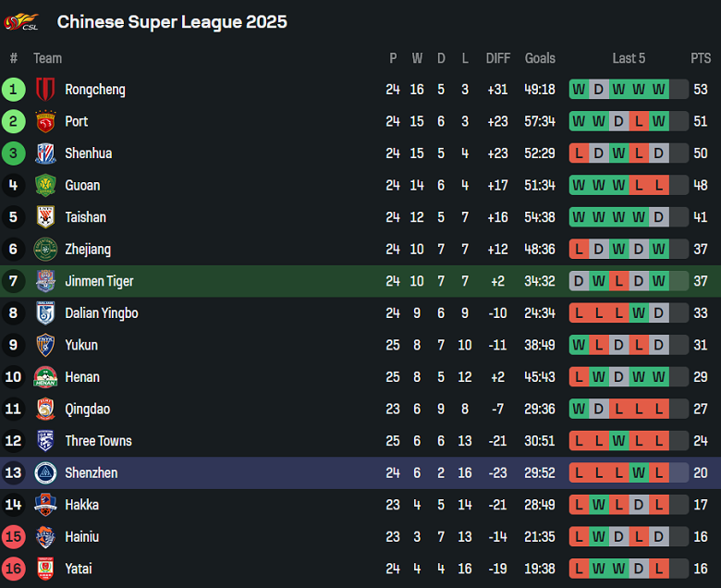Click the Last 5 column header
The height and width of the screenshot is (588, 721).
point(629,58)
